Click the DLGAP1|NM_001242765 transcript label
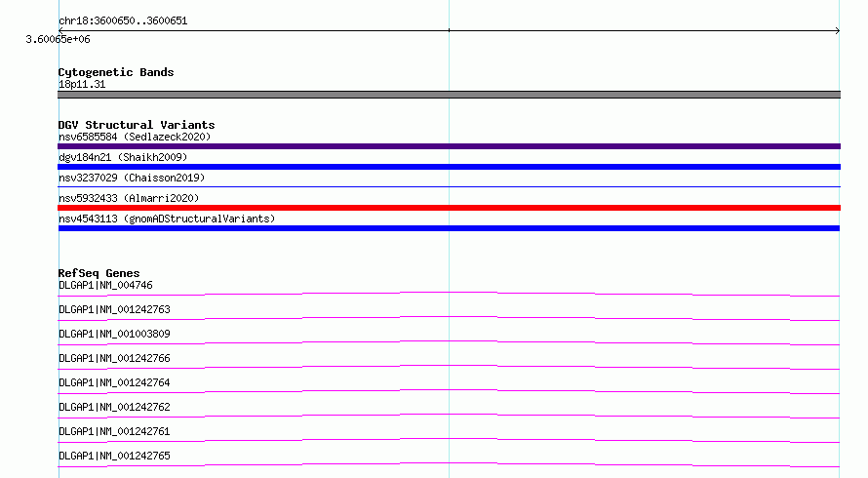This screenshot has height=478, width=868. [114, 456]
